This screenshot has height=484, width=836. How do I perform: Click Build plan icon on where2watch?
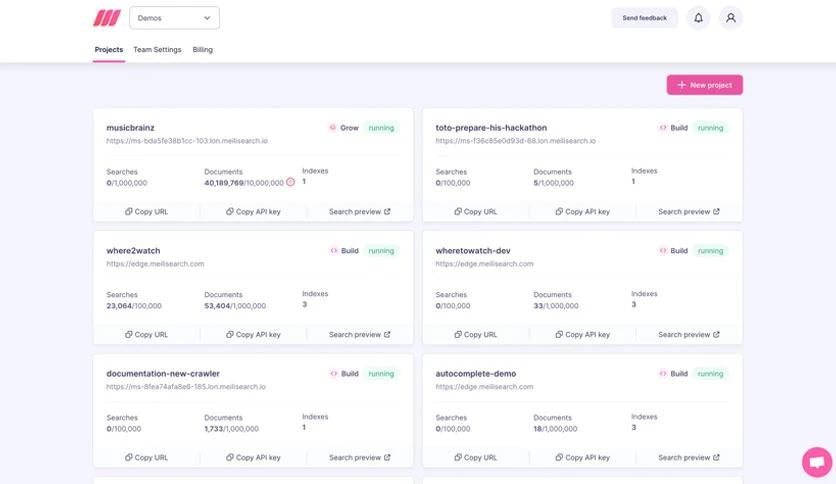pos(333,251)
